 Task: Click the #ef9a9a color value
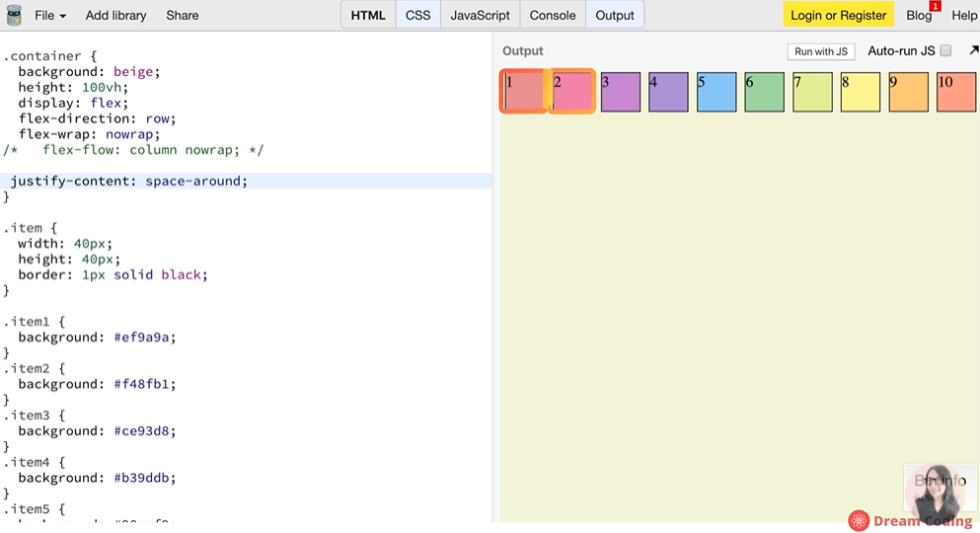[x=141, y=338]
